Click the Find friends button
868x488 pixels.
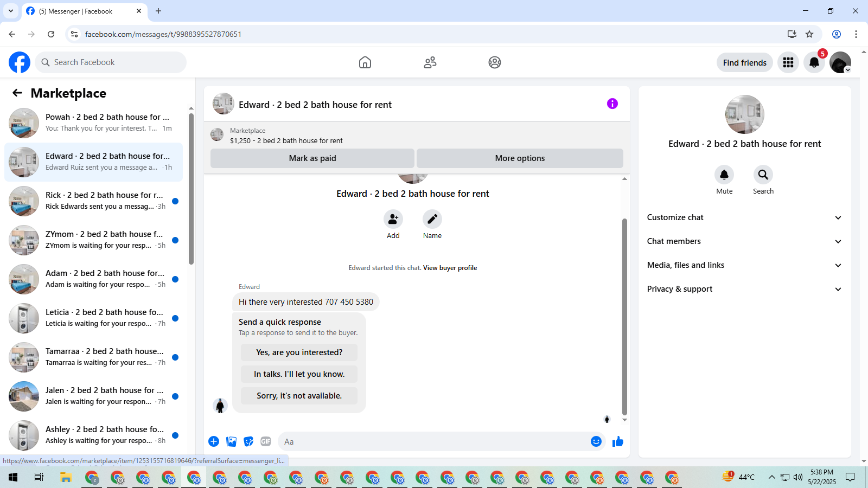click(745, 62)
